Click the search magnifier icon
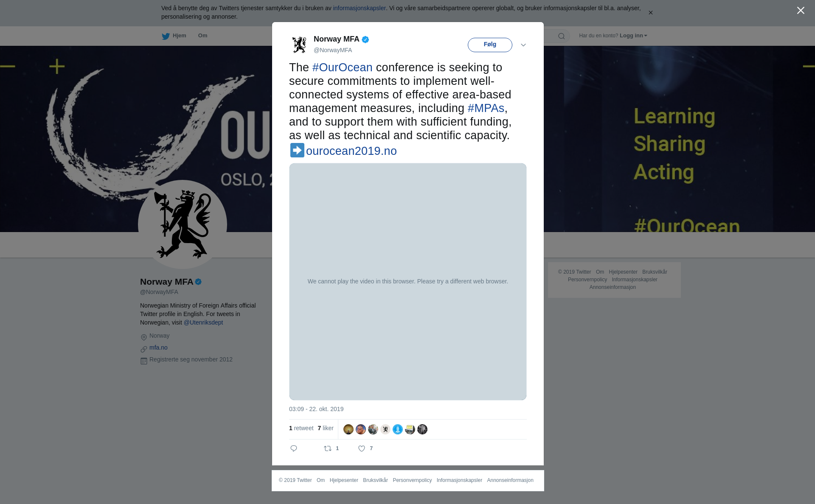Viewport: 815px width, 504px height. (x=562, y=36)
